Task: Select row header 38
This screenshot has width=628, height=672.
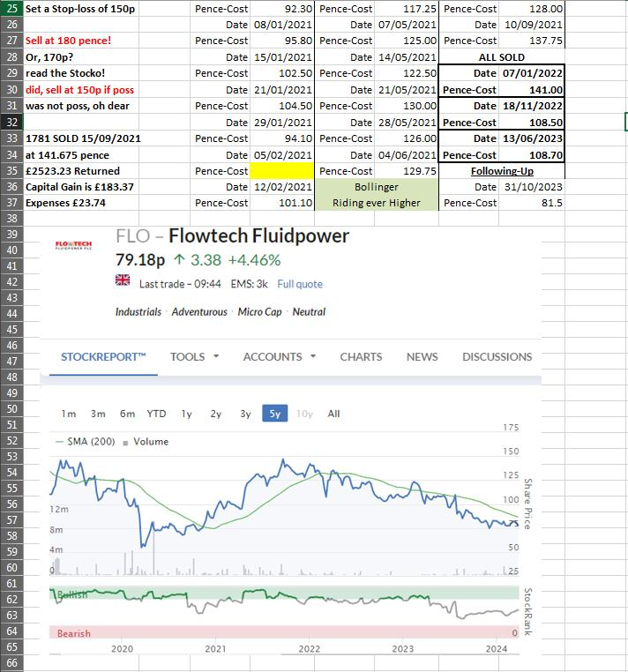Action: (11, 219)
